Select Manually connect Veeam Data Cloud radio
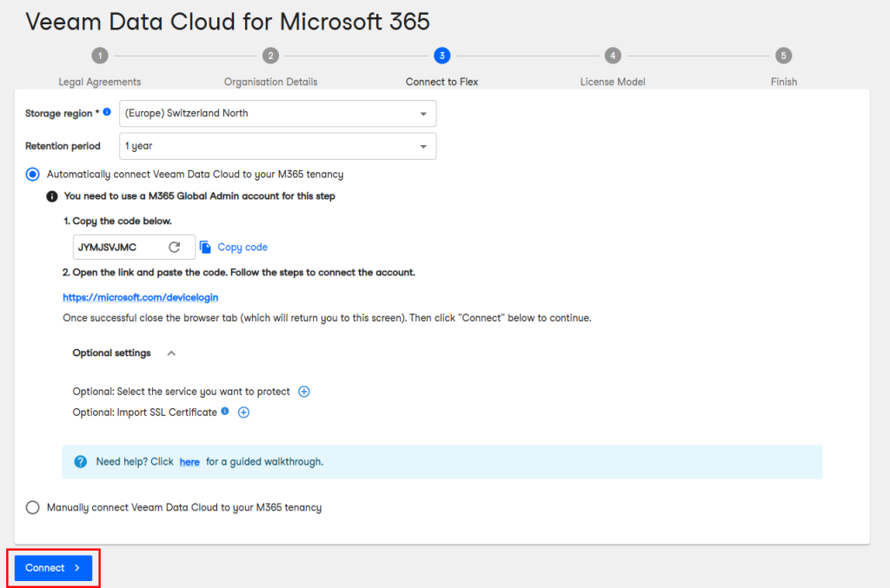 coord(33,507)
